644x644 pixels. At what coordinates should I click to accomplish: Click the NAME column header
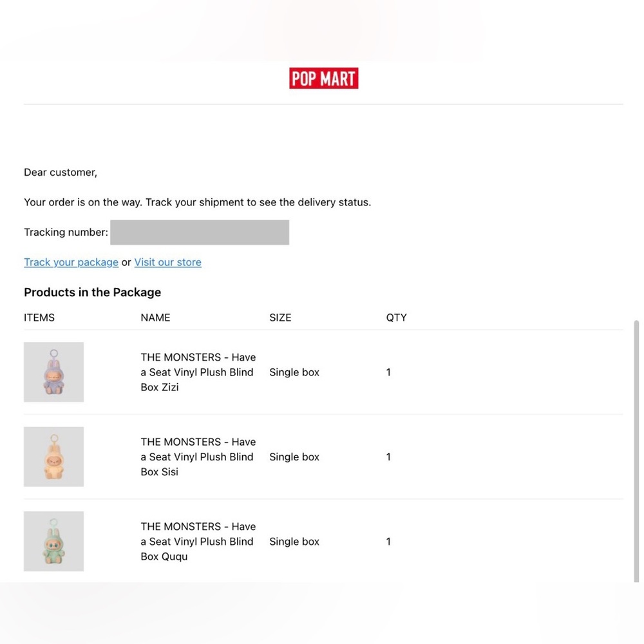[x=155, y=317]
